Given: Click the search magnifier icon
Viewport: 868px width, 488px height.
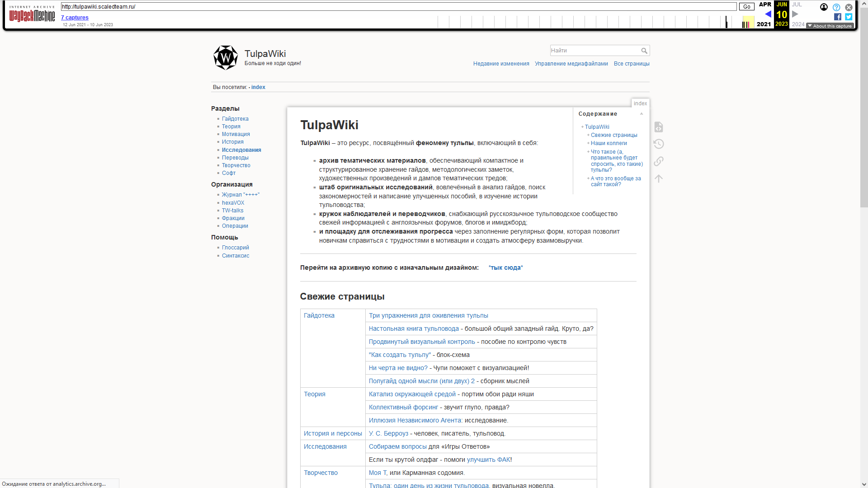Looking at the screenshot, I should (644, 51).
